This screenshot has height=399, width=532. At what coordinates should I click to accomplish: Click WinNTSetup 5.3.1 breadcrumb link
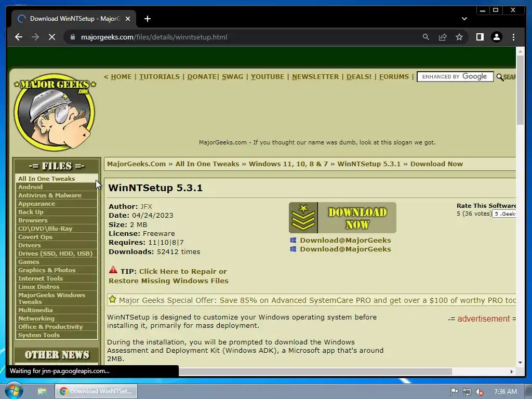coord(369,164)
